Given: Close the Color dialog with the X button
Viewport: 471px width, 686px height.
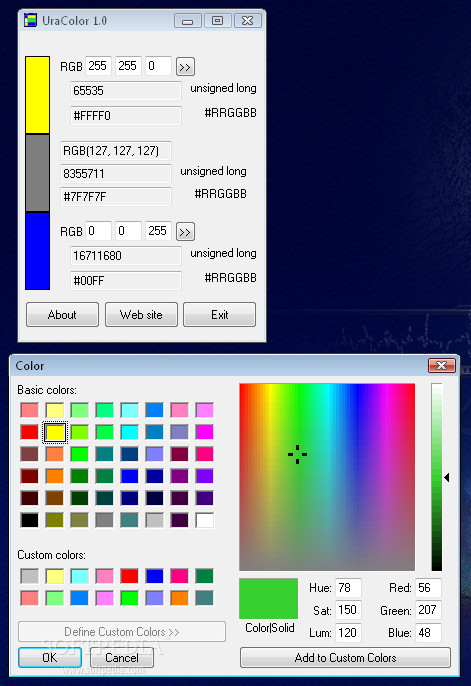Looking at the screenshot, I should pos(442,365).
